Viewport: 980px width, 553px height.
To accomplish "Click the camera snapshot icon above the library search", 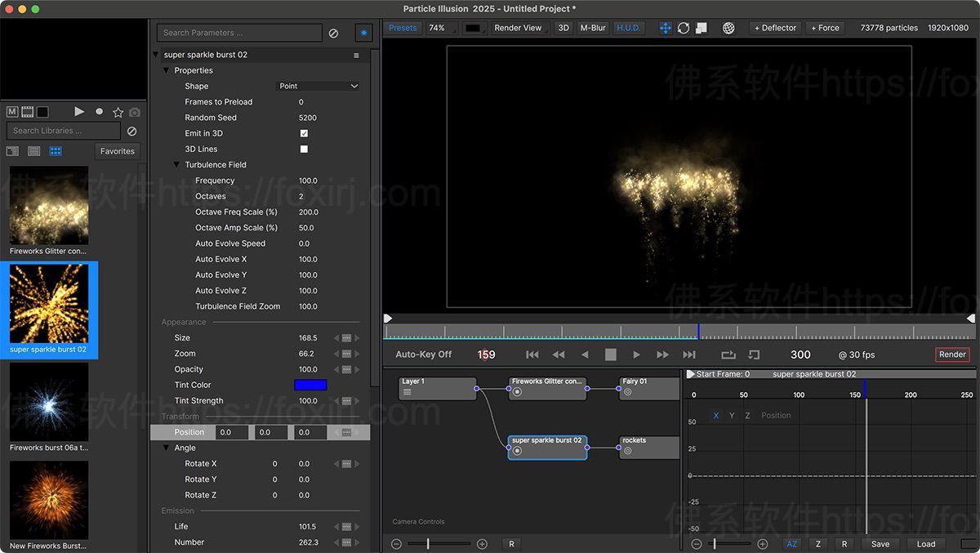I will (134, 112).
